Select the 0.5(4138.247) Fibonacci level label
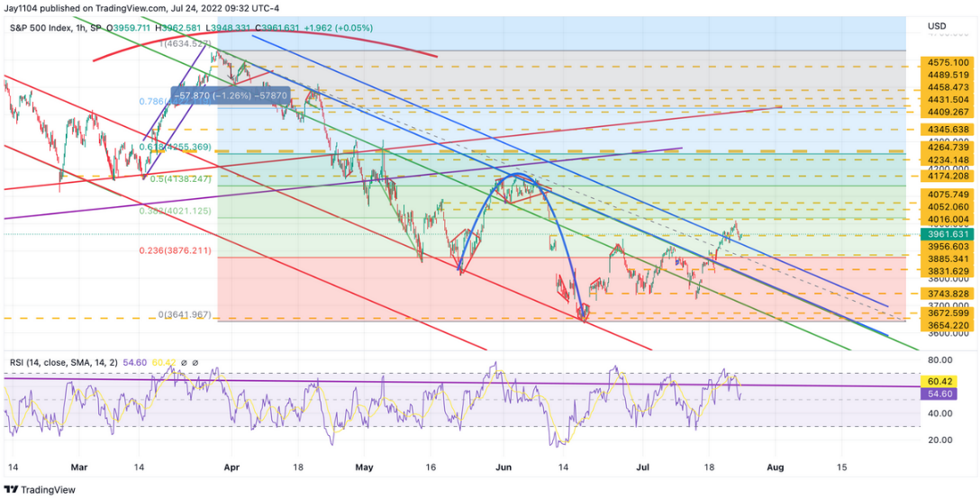The image size is (980, 499). pyautogui.click(x=177, y=179)
